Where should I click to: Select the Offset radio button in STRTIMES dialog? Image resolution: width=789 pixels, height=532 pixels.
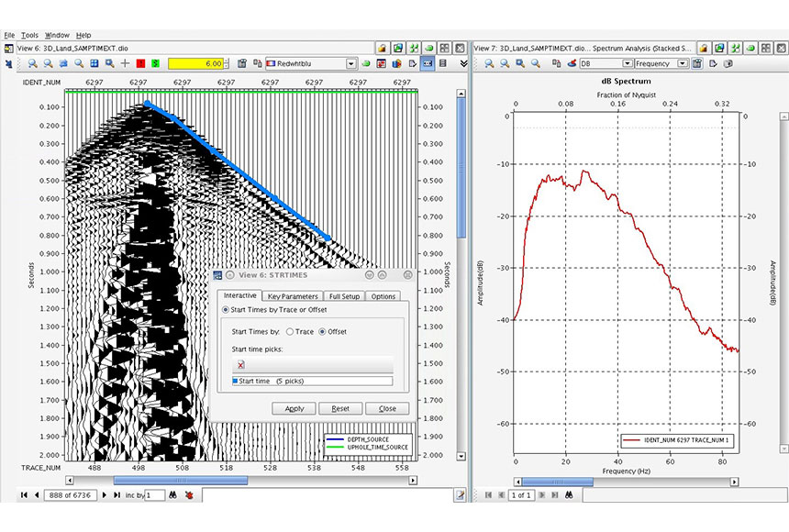coord(322,332)
